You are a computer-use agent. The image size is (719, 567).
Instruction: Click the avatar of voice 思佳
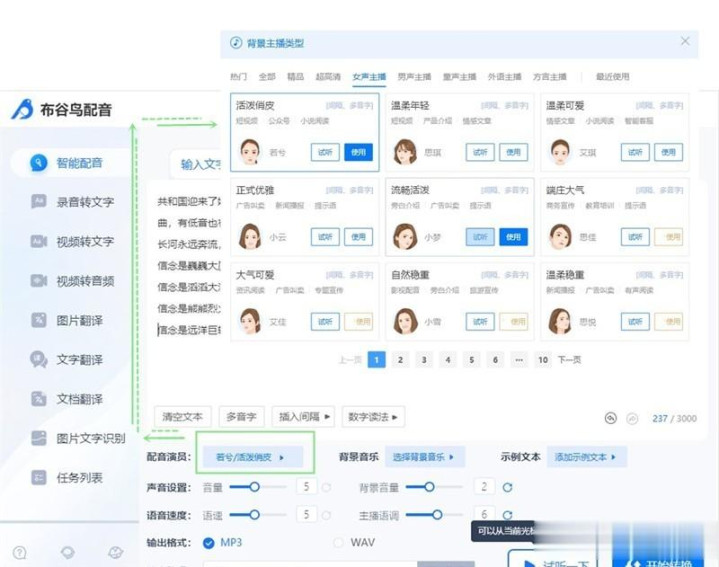[x=559, y=237]
